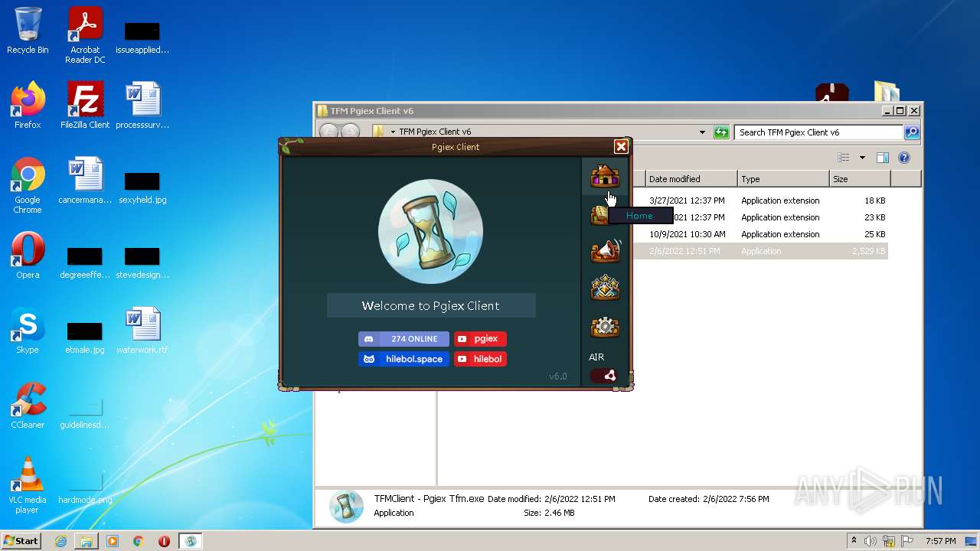The height and width of the screenshot is (551, 980).
Task: Sort by Size column
Action: 860,179
